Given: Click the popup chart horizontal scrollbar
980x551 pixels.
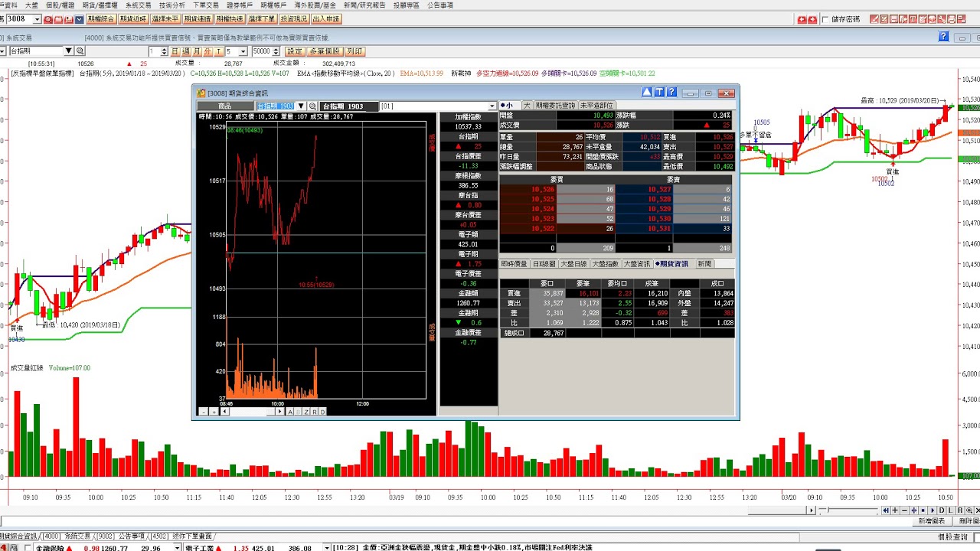Looking at the screenshot, I should point(253,412).
